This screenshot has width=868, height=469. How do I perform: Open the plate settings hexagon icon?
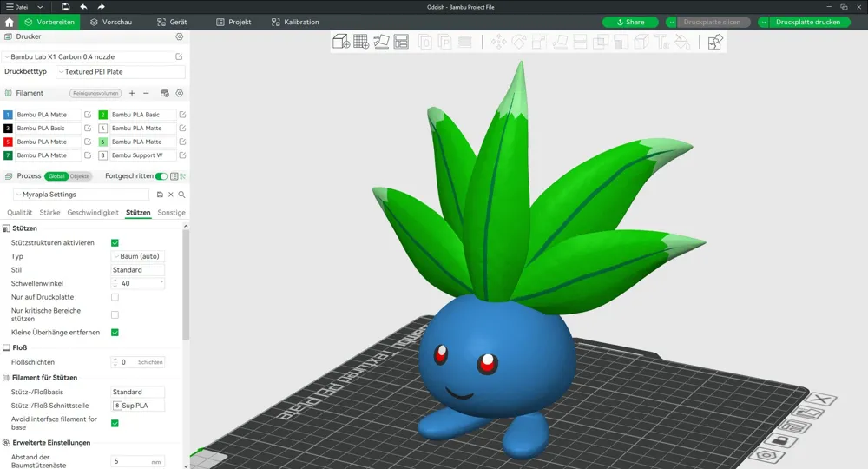point(767,456)
